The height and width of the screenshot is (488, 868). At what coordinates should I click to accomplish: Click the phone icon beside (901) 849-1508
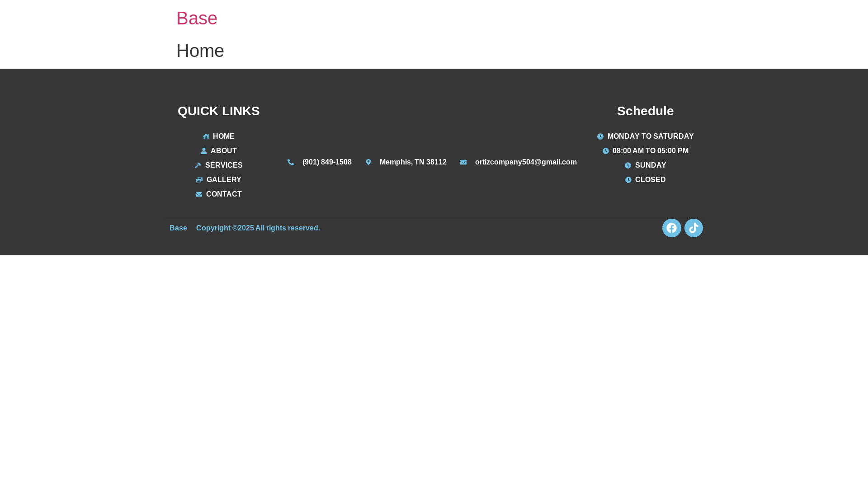[291, 162]
